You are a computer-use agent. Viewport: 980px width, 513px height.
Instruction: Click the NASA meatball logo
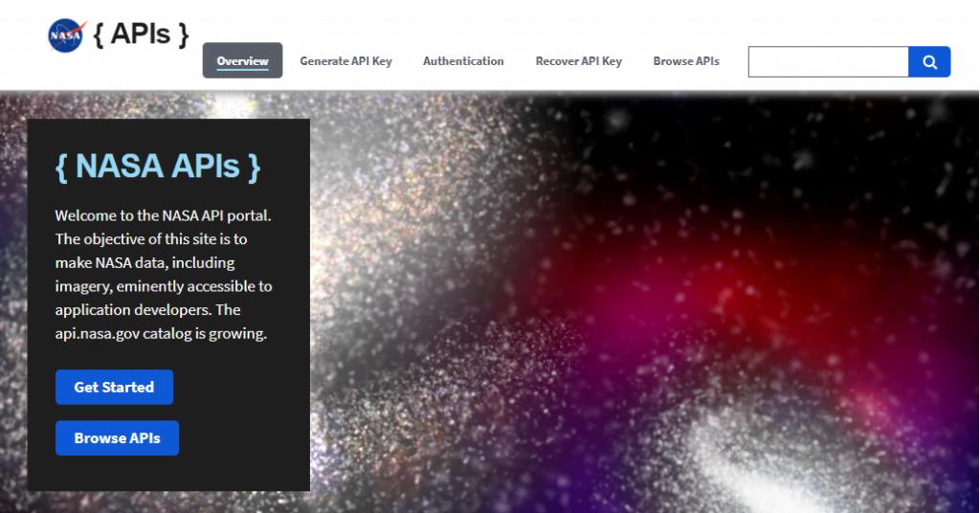pos(66,35)
